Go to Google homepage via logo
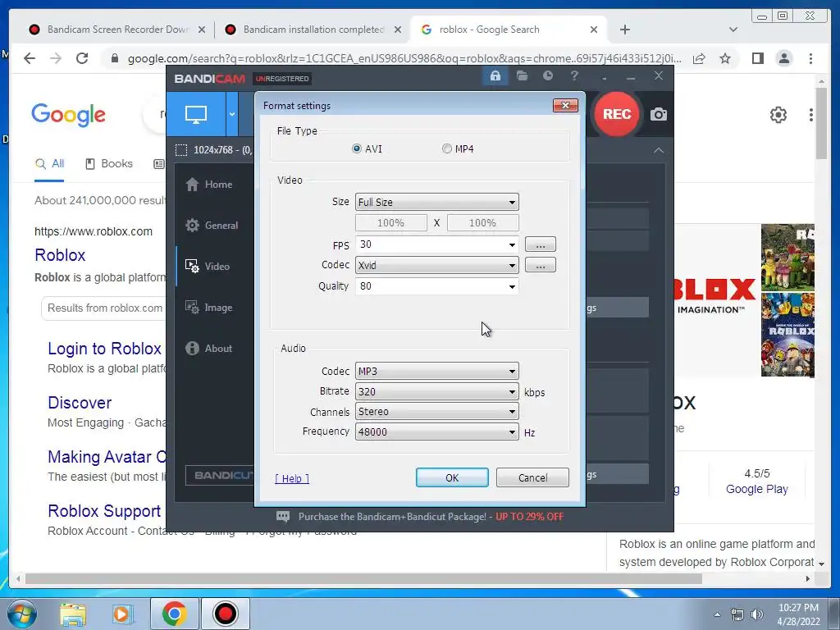 (x=69, y=115)
